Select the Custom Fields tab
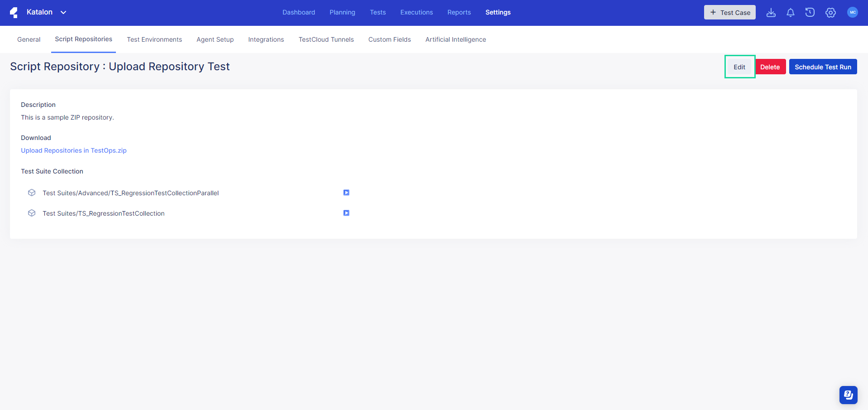Viewport: 868px width, 410px height. point(389,39)
